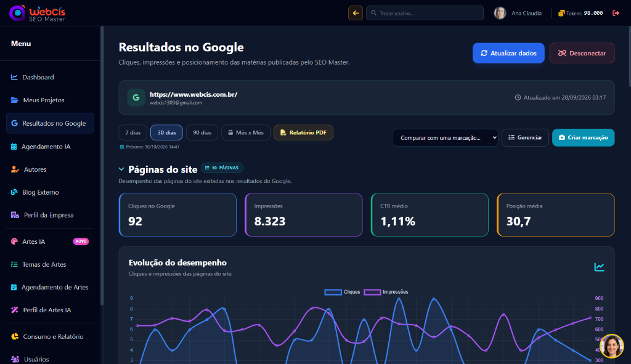Click the Agendamento de Artes calendar icon
The height and width of the screenshot is (364, 631).
click(x=14, y=287)
